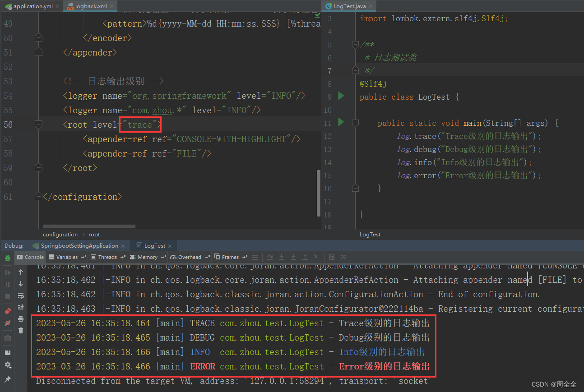
Task: Toggle soft-wrap in the console
Action: click(x=21, y=295)
